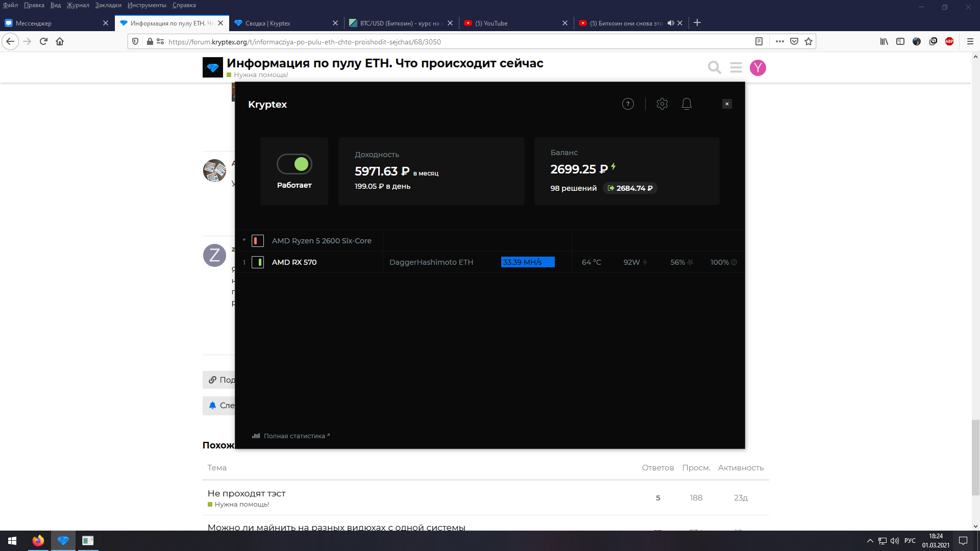The width and height of the screenshot is (980, 551).
Task: Open Adblock Plus extension icon
Action: (x=949, y=42)
